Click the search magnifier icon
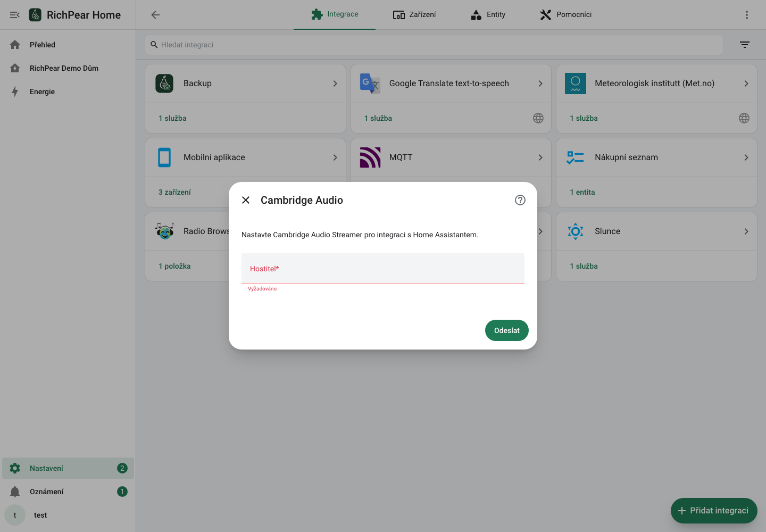The width and height of the screenshot is (766, 532). tap(154, 45)
